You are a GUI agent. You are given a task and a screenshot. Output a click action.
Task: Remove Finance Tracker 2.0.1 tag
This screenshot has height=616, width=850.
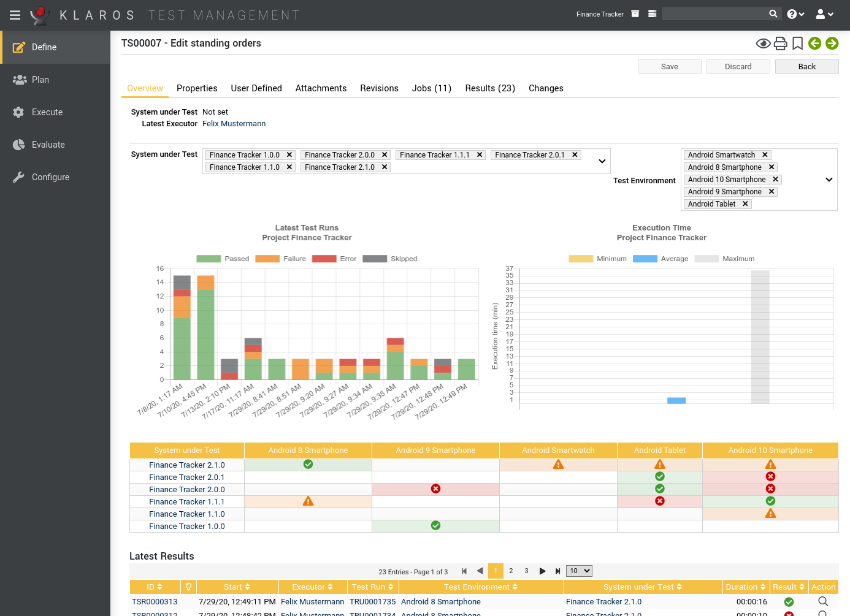(575, 155)
